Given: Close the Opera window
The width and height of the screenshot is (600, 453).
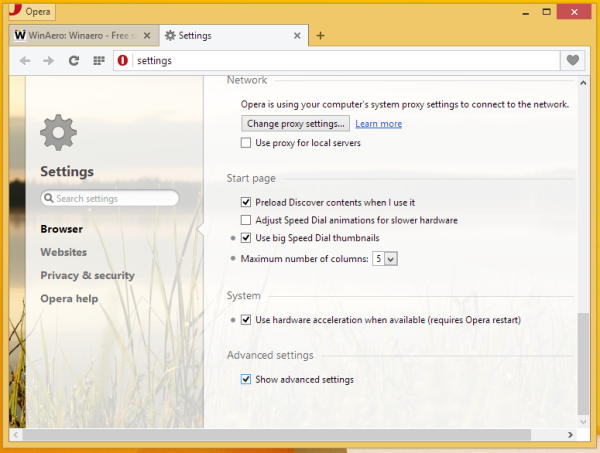Looking at the screenshot, I should (574, 12).
